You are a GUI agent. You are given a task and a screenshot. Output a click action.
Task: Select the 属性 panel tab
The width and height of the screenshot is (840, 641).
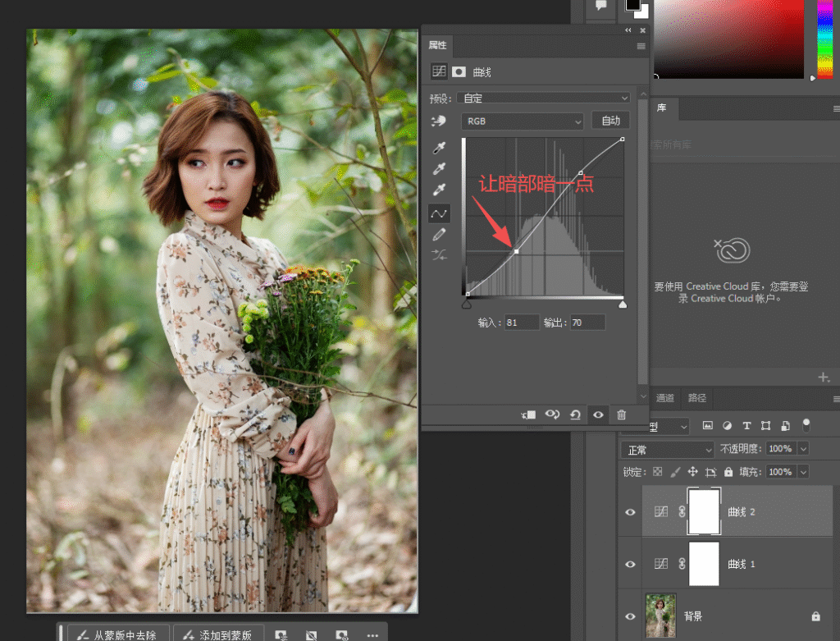click(x=438, y=46)
